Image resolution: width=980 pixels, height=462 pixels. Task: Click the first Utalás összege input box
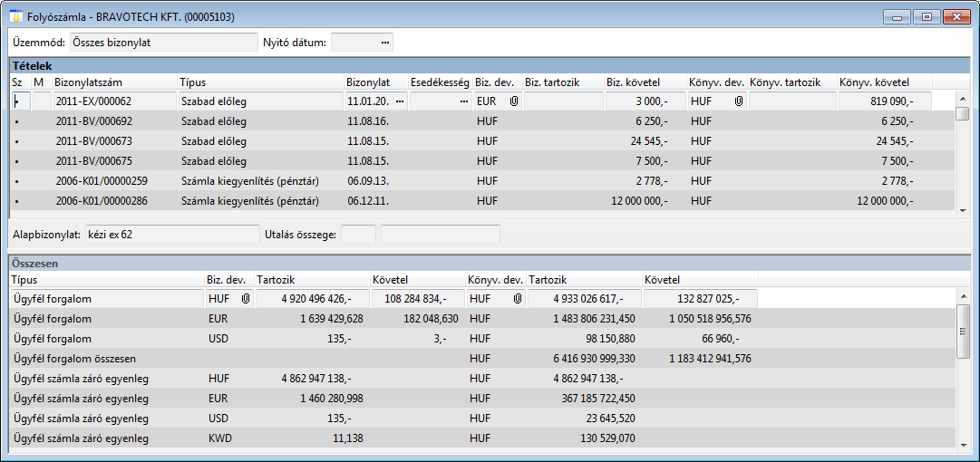[x=359, y=234]
